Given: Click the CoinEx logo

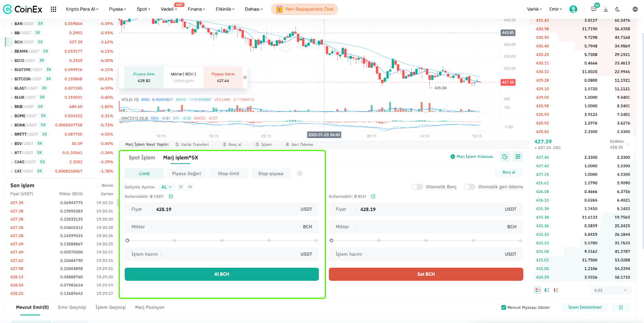Looking at the screenshot, I should click(23, 9).
